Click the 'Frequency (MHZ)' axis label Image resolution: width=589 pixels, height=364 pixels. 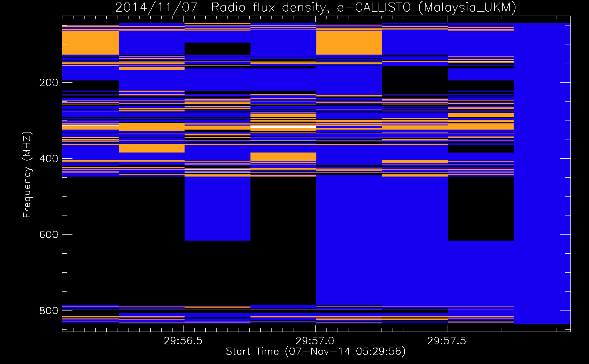(x=27, y=174)
